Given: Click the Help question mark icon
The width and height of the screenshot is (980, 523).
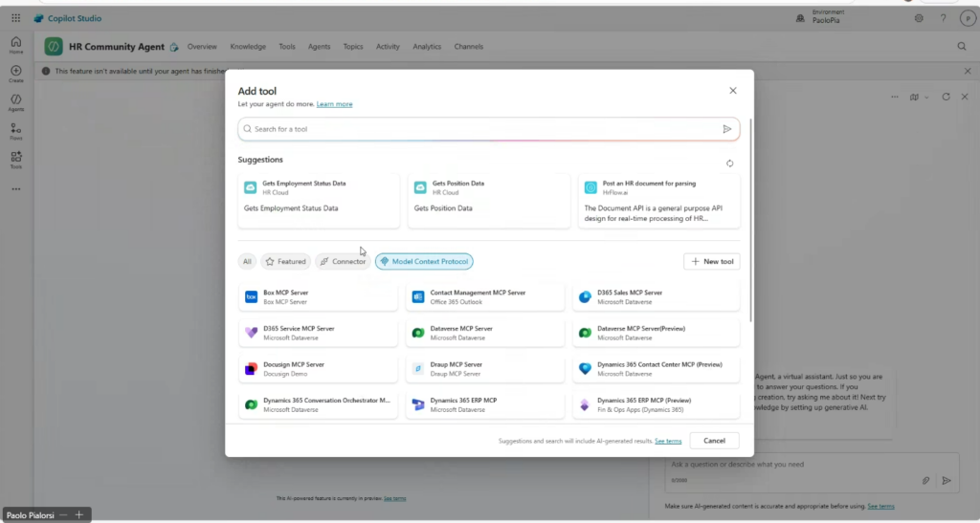Looking at the screenshot, I should pos(943,18).
